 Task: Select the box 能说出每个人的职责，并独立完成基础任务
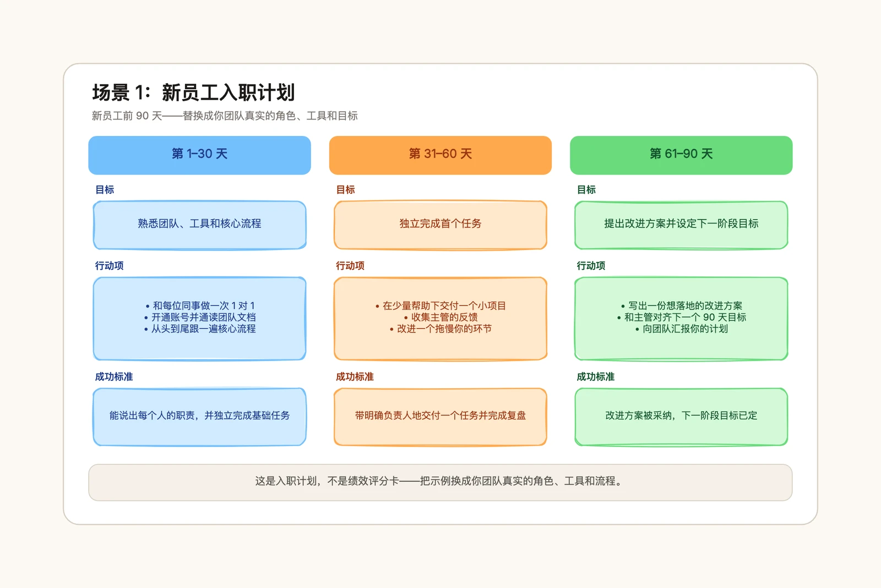click(199, 417)
